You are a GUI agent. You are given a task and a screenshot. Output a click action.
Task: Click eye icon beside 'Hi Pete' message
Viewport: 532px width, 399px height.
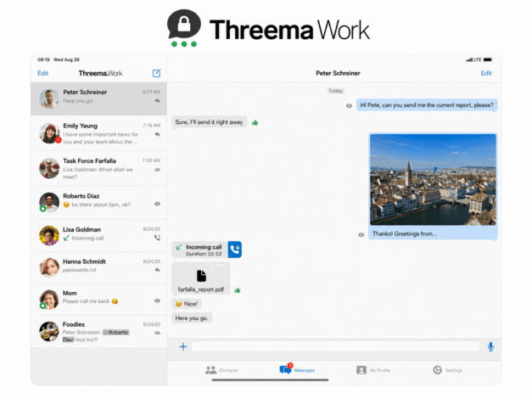click(x=349, y=106)
